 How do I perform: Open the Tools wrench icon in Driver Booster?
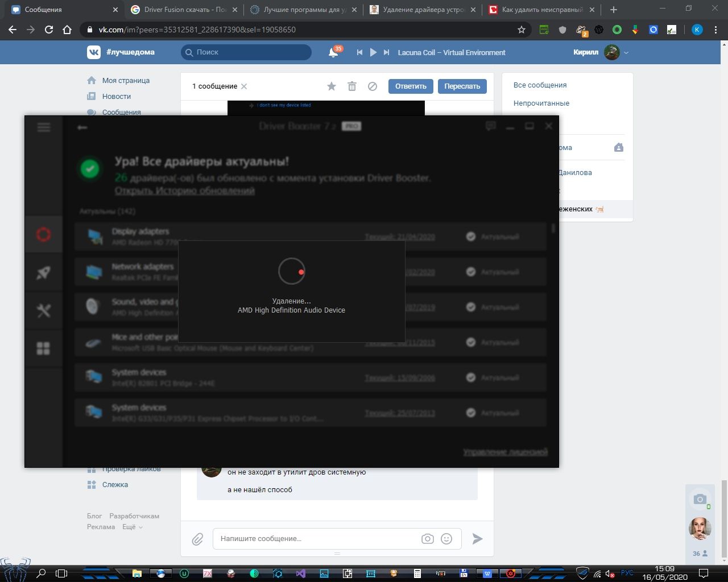click(x=43, y=310)
